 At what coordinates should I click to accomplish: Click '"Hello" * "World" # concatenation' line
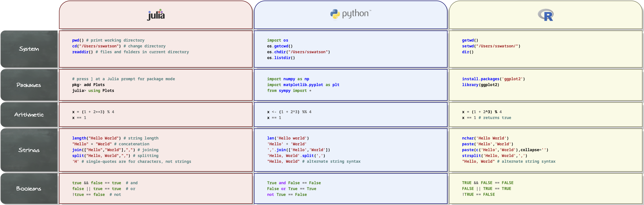(x=111, y=144)
